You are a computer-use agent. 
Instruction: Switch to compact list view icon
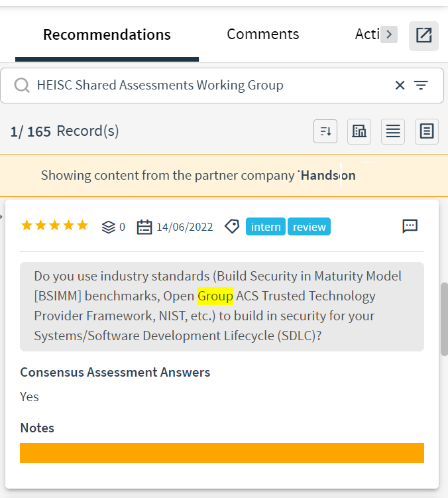coord(393,131)
